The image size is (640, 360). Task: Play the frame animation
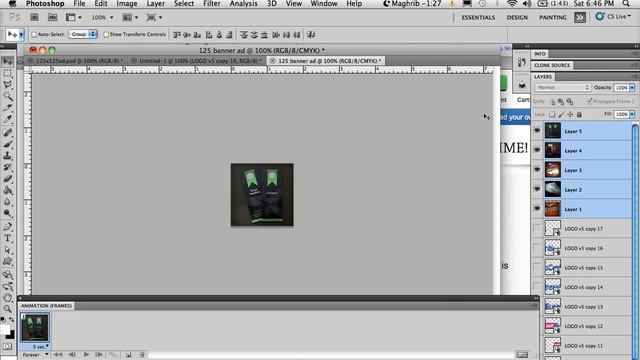86,355
